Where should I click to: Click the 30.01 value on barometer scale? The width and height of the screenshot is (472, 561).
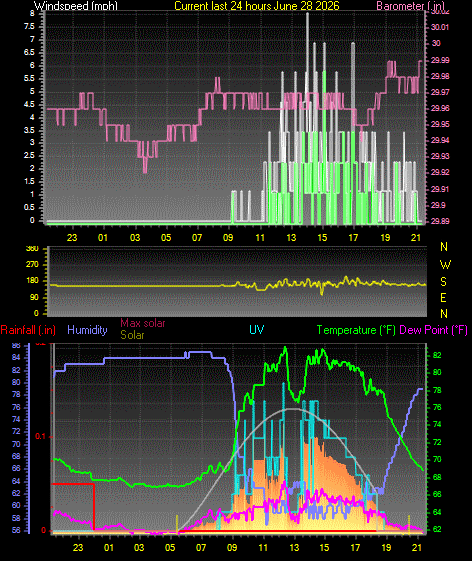439,27
